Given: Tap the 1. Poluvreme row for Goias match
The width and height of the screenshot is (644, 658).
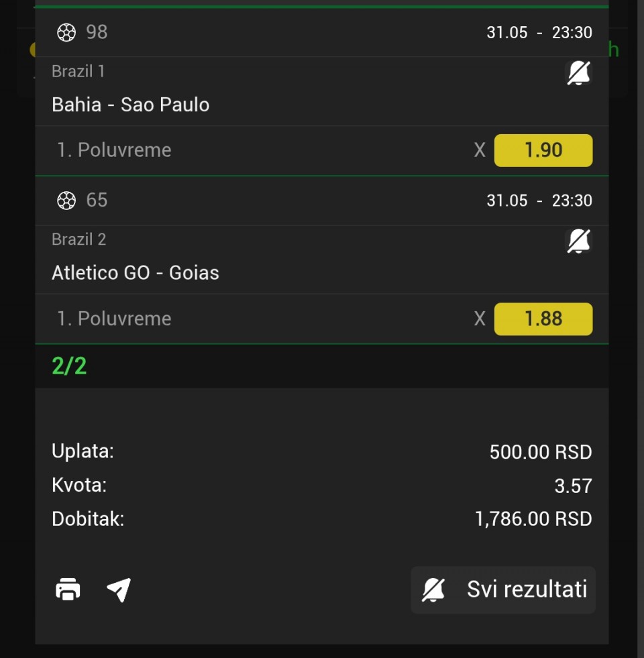Looking at the screenshot, I should [322, 319].
